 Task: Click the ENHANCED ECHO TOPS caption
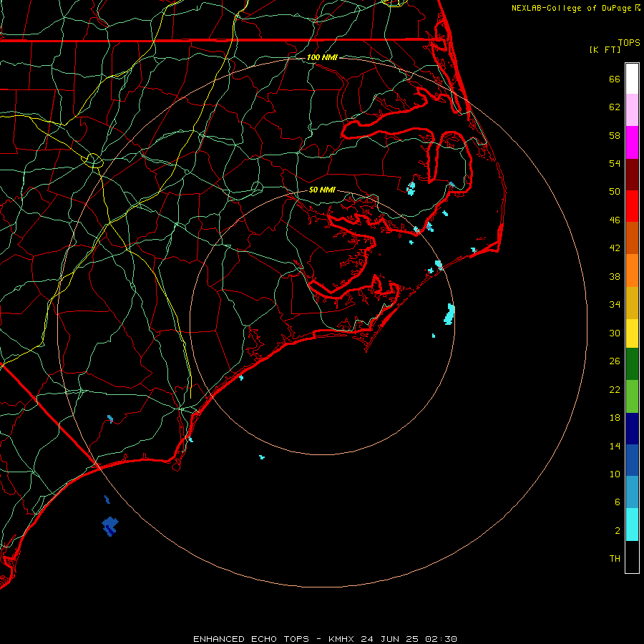coord(251,639)
